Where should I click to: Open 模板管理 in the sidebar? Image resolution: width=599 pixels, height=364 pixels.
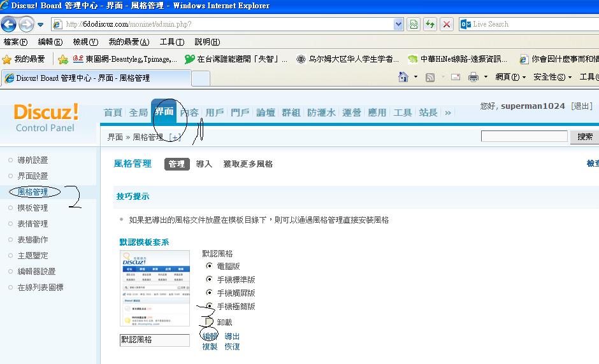(32, 208)
